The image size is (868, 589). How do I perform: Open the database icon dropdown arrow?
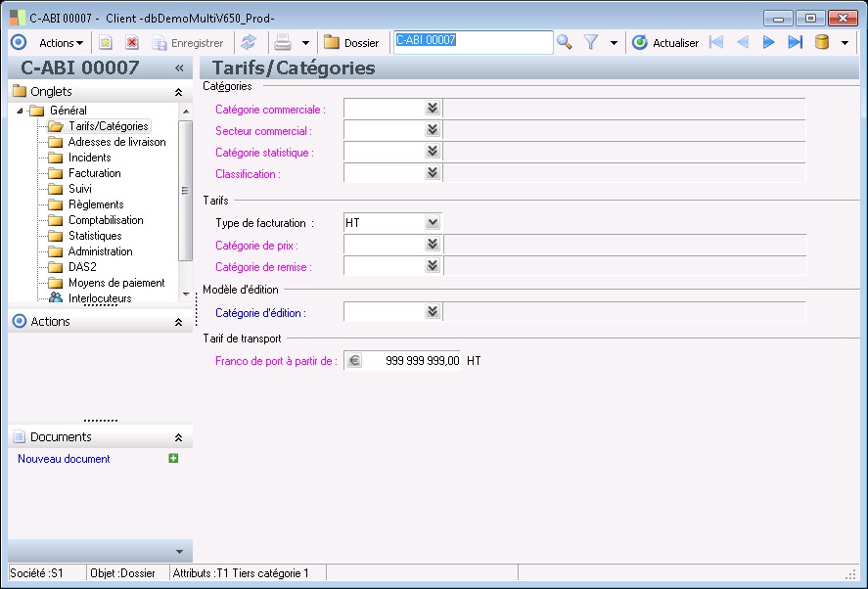tap(845, 43)
